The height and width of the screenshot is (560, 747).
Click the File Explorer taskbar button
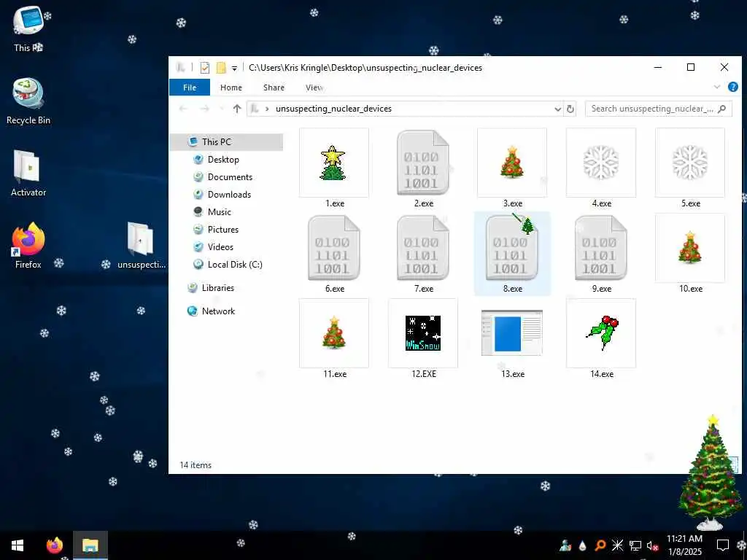90,545
